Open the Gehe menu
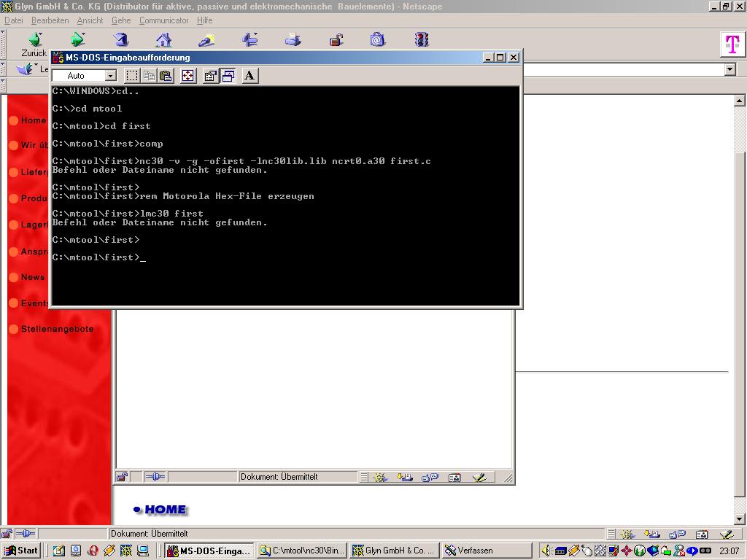Image resolution: width=747 pixels, height=560 pixels. (121, 20)
